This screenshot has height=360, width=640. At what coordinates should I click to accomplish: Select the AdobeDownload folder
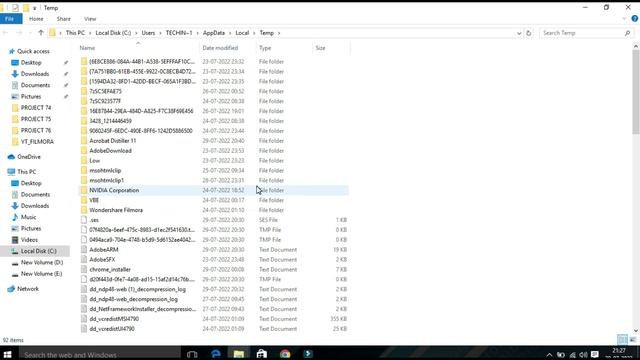(x=110, y=151)
